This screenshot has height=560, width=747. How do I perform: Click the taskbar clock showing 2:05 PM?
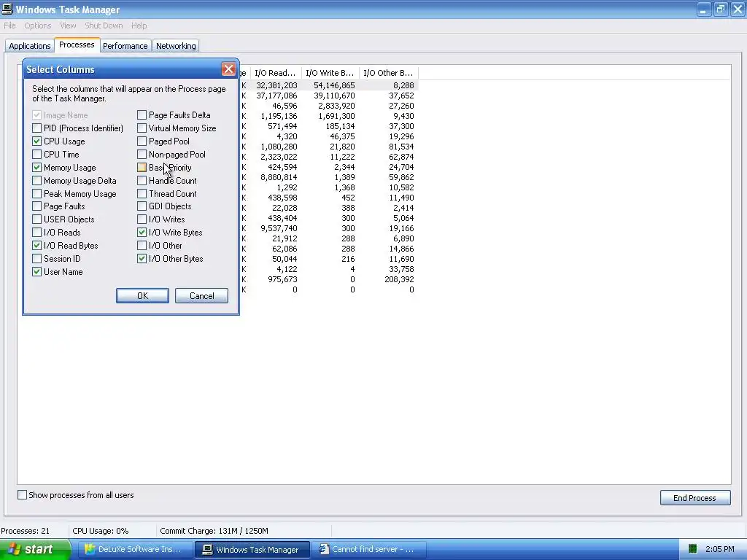tap(720, 549)
